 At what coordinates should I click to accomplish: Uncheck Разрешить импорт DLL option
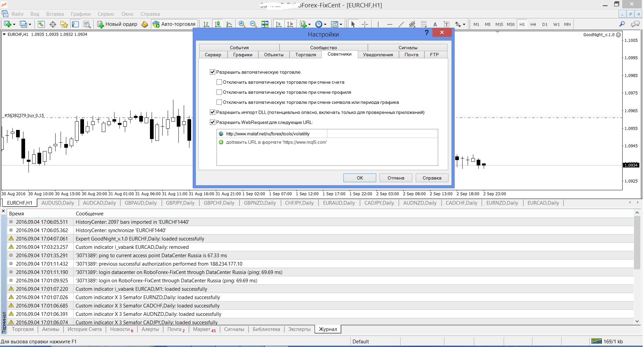pos(212,112)
